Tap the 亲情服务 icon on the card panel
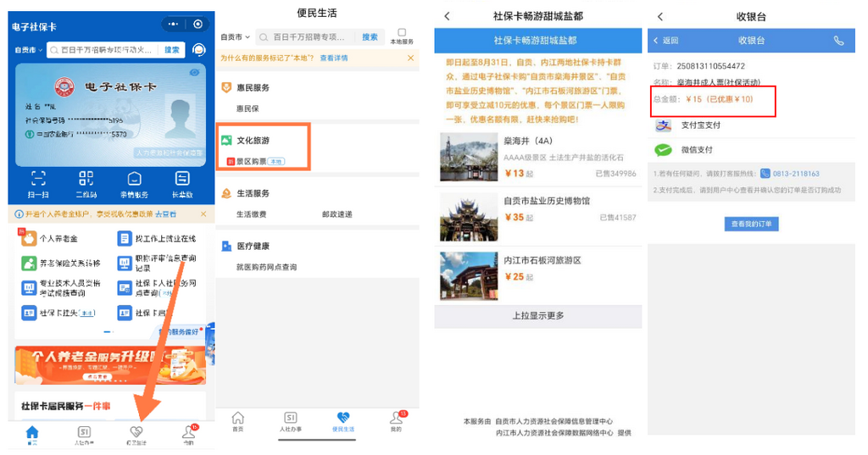This screenshot has width=868, height=455. (134, 181)
